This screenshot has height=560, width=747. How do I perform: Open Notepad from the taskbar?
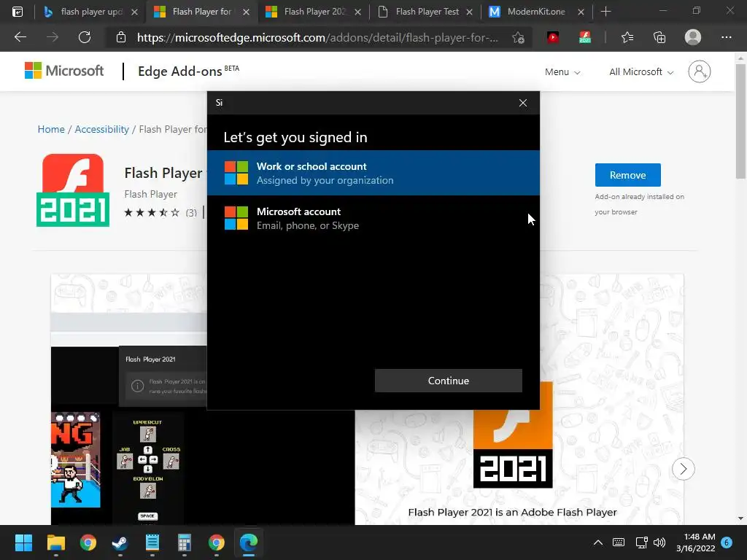[x=152, y=542]
